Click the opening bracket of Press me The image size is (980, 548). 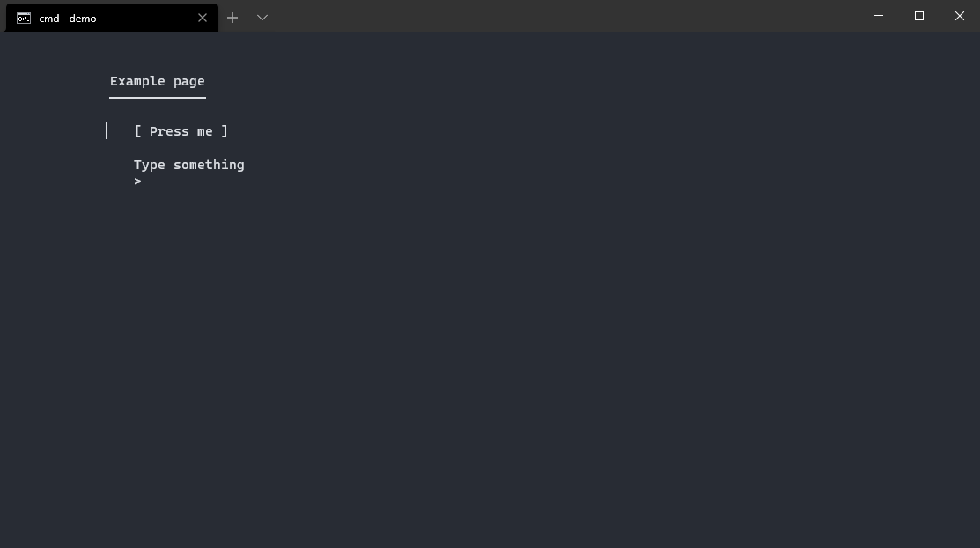pyautogui.click(x=138, y=131)
